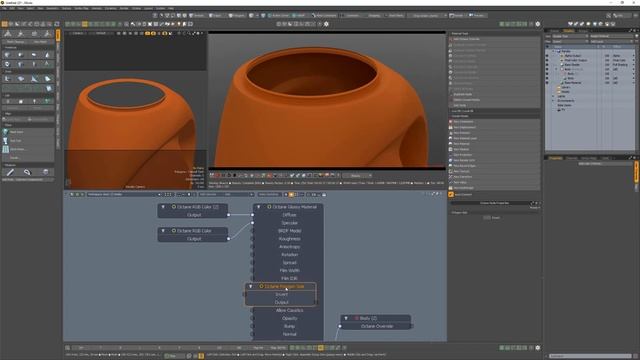
Task: Open the Add Channel dropdown in node graph
Action: [226, 195]
